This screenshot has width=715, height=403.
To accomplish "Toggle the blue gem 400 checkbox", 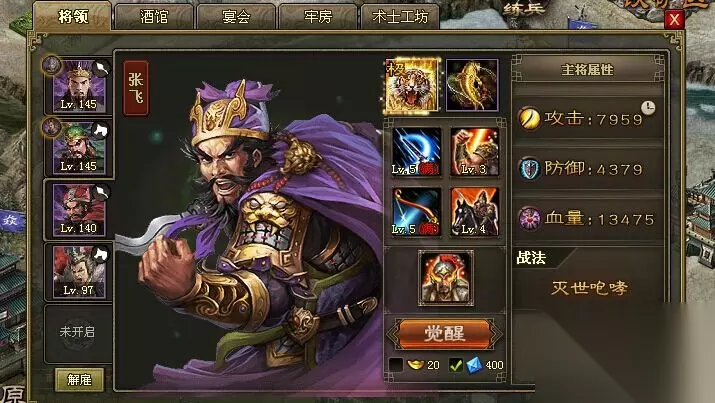I will 456,365.
